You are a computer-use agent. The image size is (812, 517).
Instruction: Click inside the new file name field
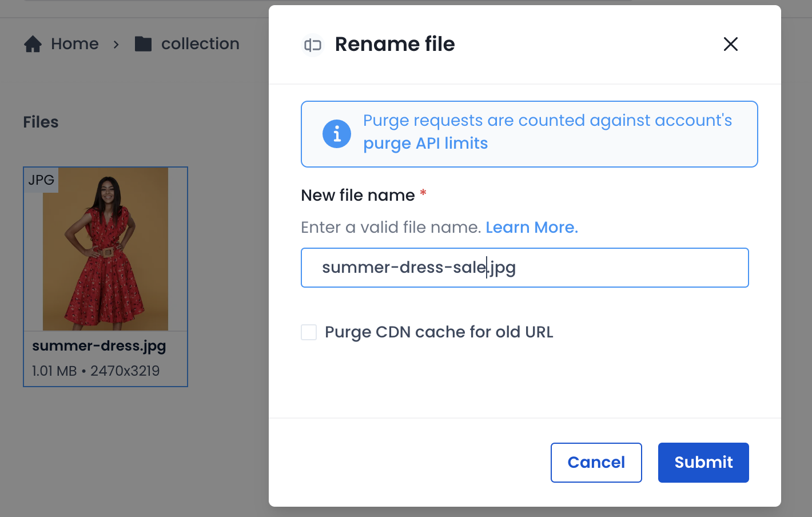pyautogui.click(x=525, y=268)
